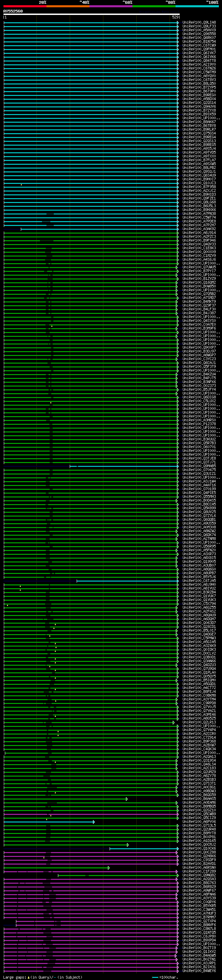Image resolution: width=222 pixels, height=980 pixels.
Task: Click the cyan ~100% identity legend segment
Action: (197, 6)
